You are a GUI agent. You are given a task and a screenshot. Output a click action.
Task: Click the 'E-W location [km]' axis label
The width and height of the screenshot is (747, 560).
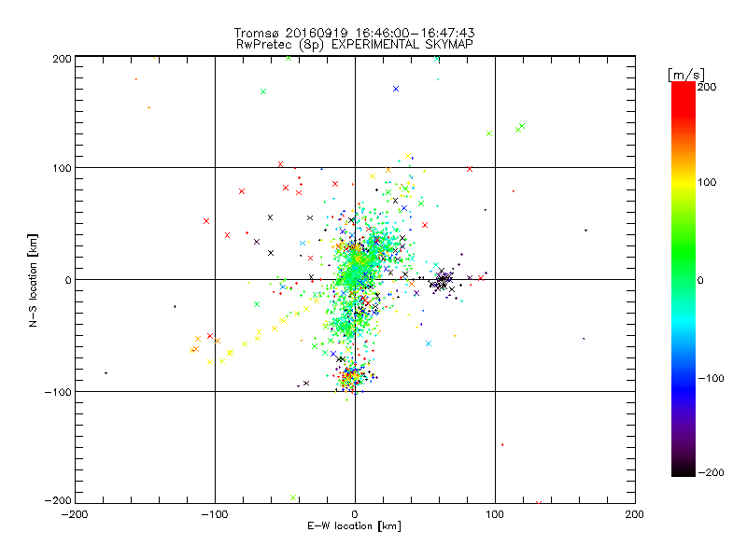pyautogui.click(x=354, y=525)
